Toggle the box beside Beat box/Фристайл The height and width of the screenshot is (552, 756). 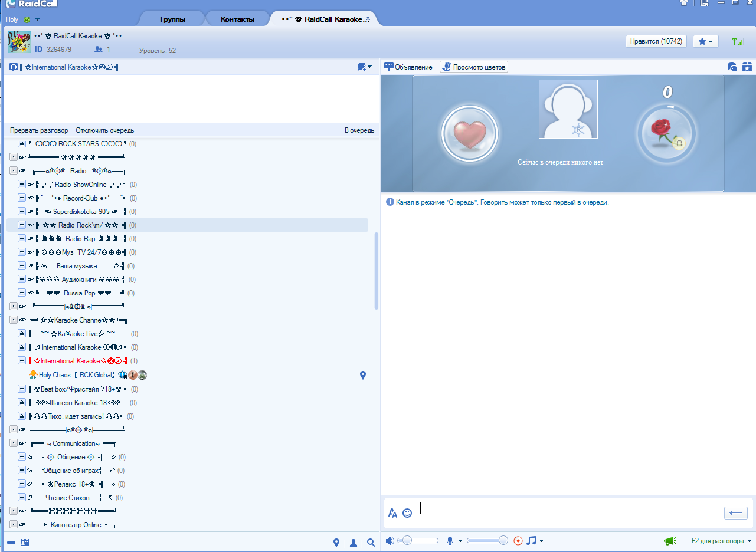pos(22,389)
